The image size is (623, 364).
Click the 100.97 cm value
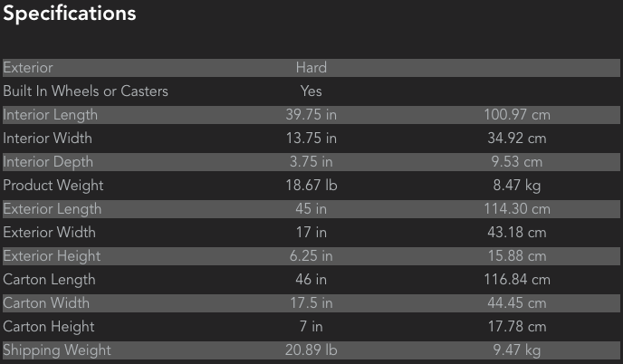coord(516,115)
